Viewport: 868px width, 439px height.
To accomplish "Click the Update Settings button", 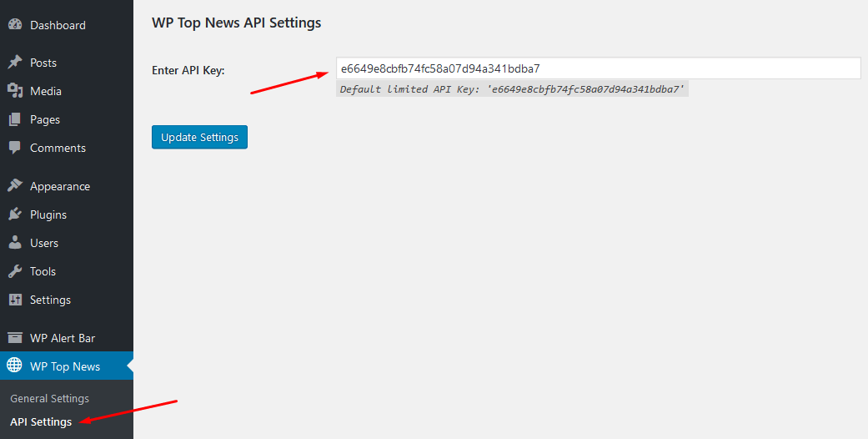I will click(199, 137).
